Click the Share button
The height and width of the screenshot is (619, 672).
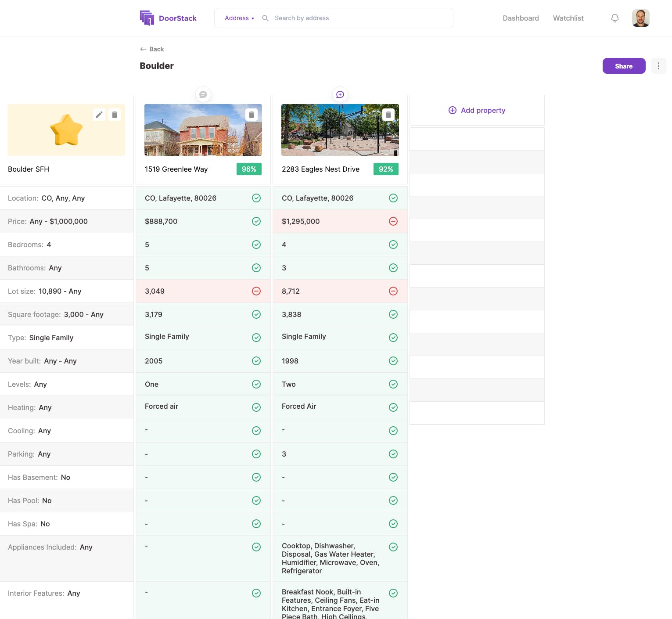click(x=624, y=66)
